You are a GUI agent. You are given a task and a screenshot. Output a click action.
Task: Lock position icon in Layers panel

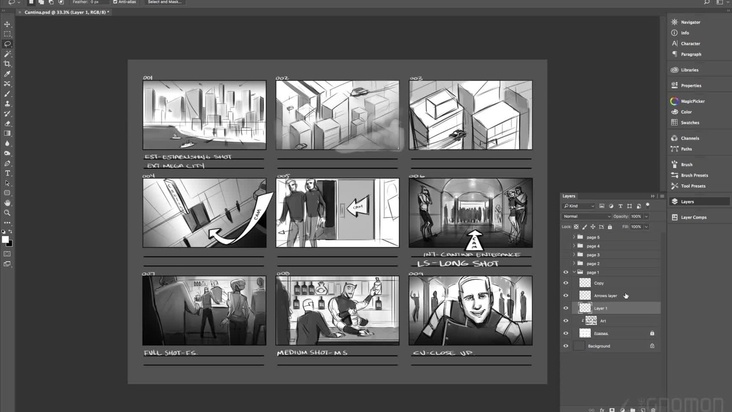[593, 227]
